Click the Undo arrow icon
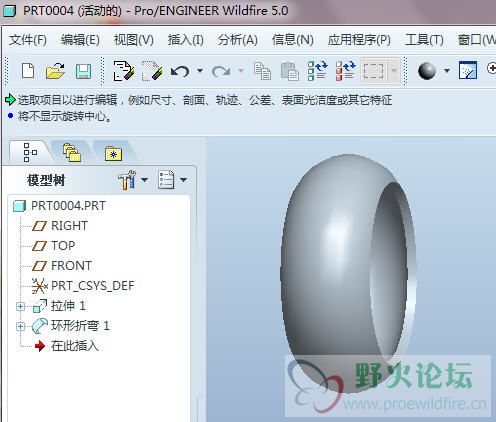Viewport: 496px width, 422px height. (180, 71)
